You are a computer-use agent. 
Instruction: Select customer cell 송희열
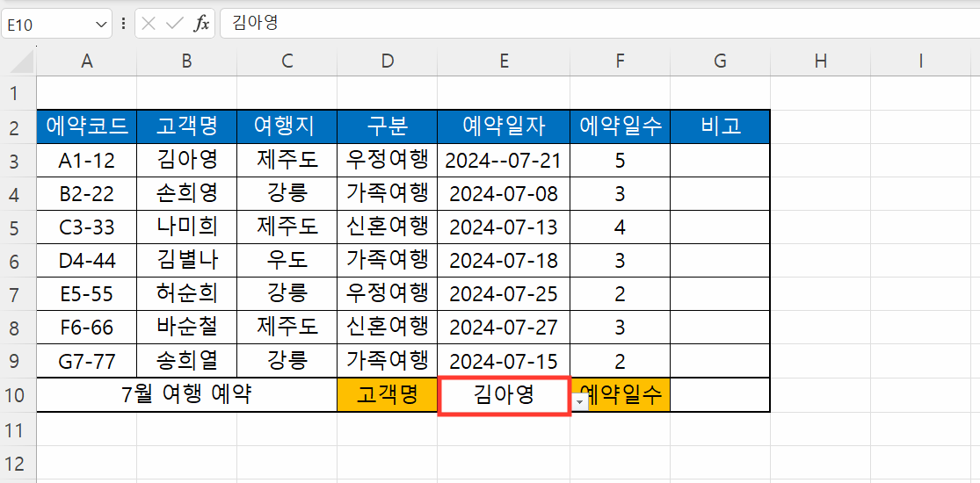[x=187, y=361]
